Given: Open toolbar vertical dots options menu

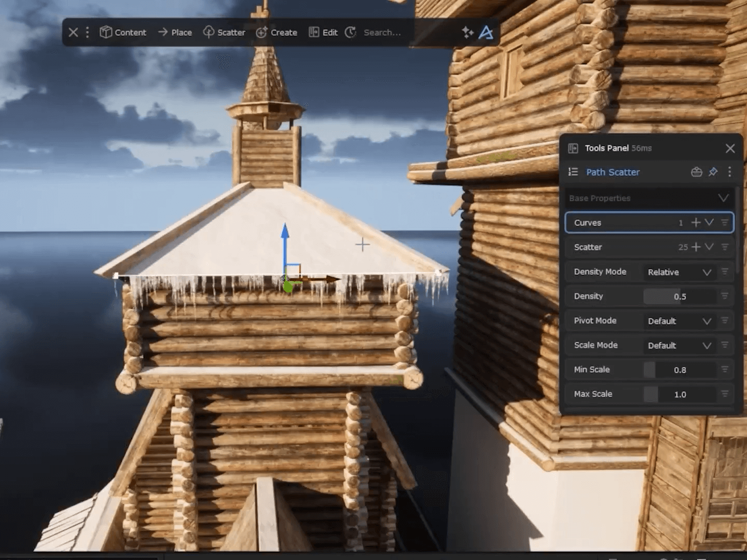Looking at the screenshot, I should pyautogui.click(x=87, y=32).
